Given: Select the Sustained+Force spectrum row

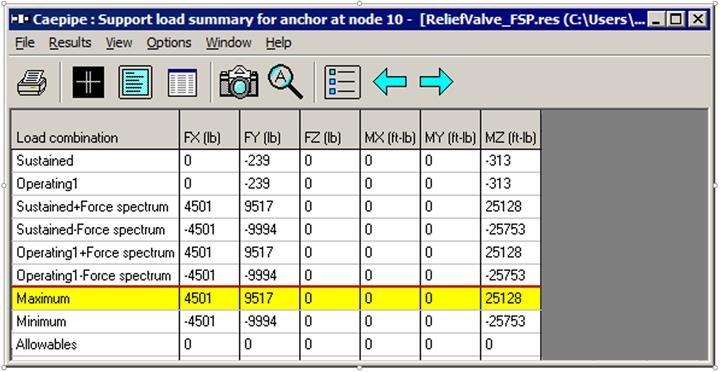Looking at the screenshot, I should 276,207.
